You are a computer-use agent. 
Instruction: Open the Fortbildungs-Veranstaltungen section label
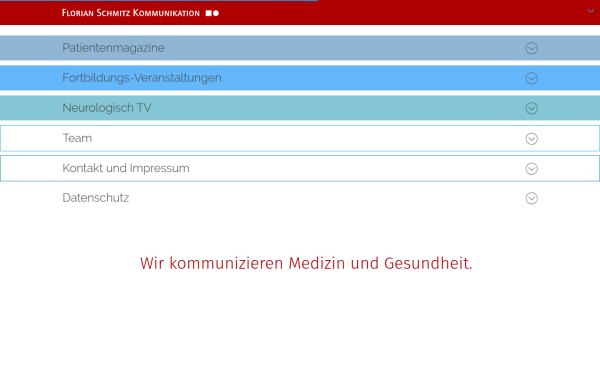click(x=142, y=78)
